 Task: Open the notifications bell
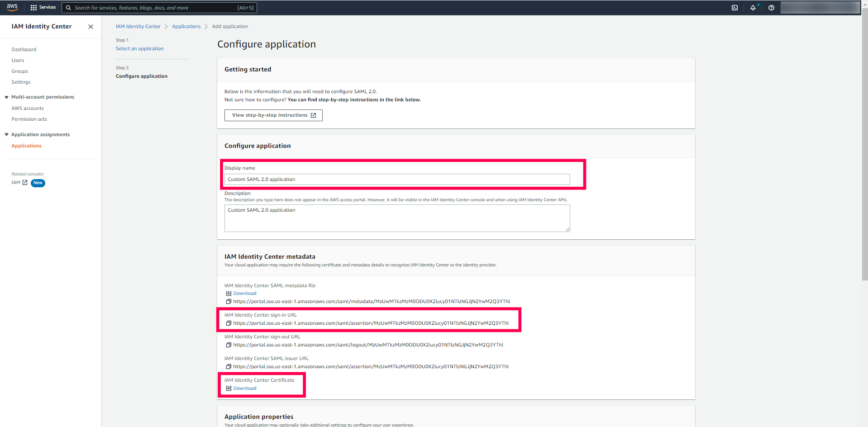tap(753, 8)
